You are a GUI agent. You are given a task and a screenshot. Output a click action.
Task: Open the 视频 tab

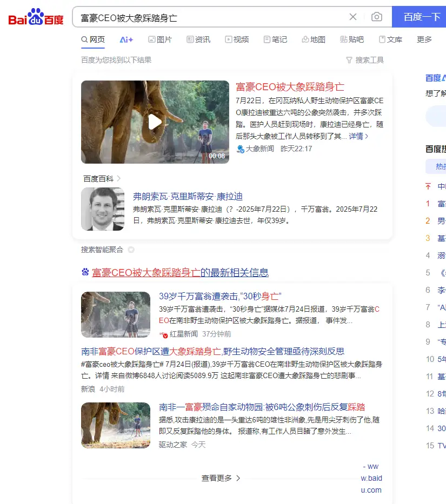237,39
